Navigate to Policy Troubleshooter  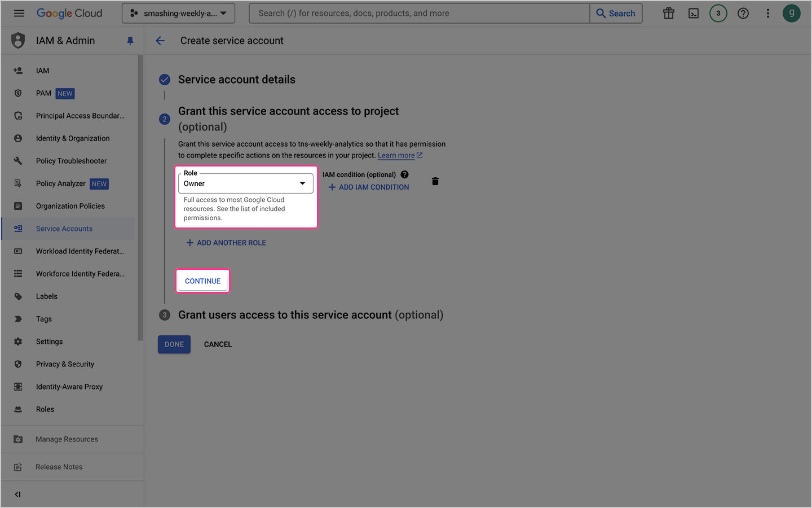point(71,160)
